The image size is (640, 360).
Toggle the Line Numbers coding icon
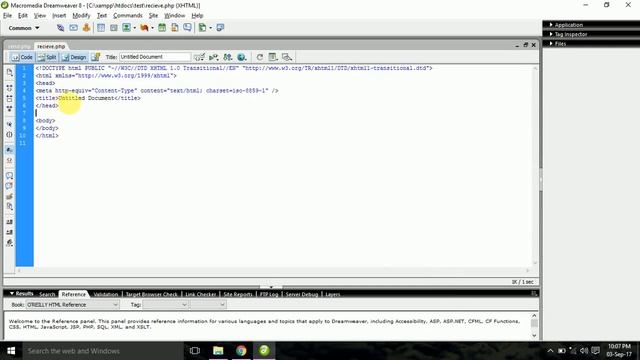coord(9,150)
